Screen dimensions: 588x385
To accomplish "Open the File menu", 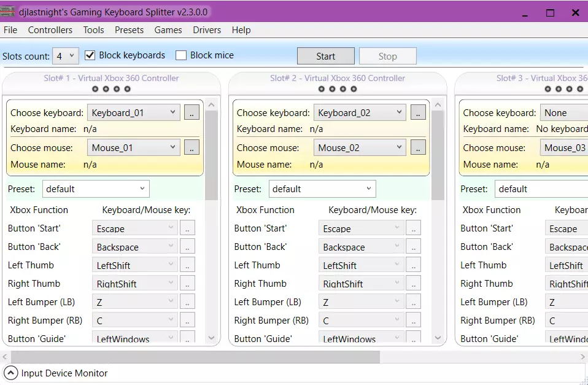I will [x=10, y=30].
